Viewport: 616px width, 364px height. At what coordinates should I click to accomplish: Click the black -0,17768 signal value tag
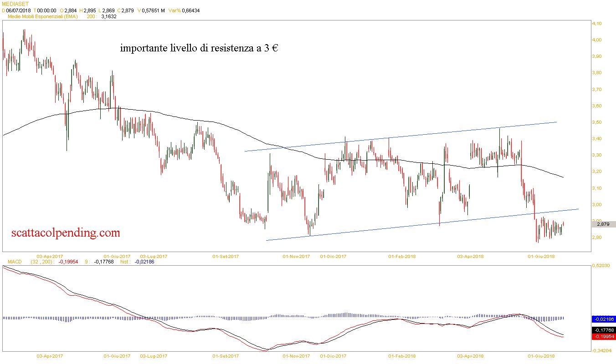click(x=603, y=330)
